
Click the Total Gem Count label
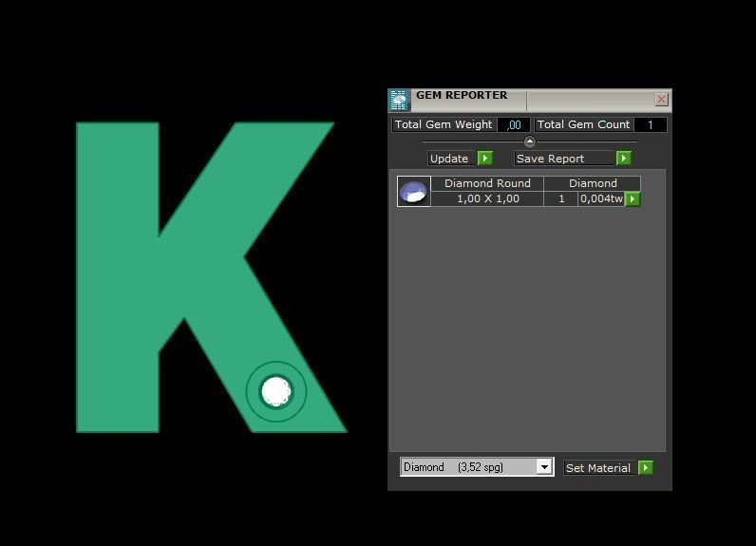[583, 124]
